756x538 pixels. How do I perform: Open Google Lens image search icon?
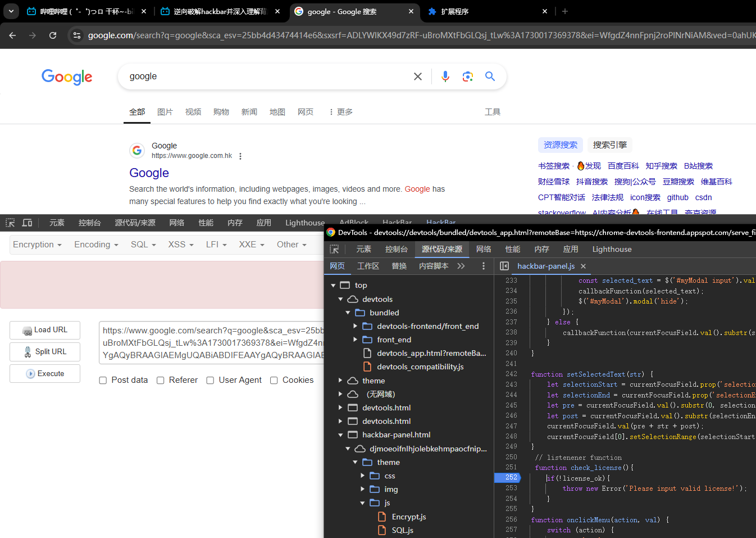pyautogui.click(x=467, y=76)
